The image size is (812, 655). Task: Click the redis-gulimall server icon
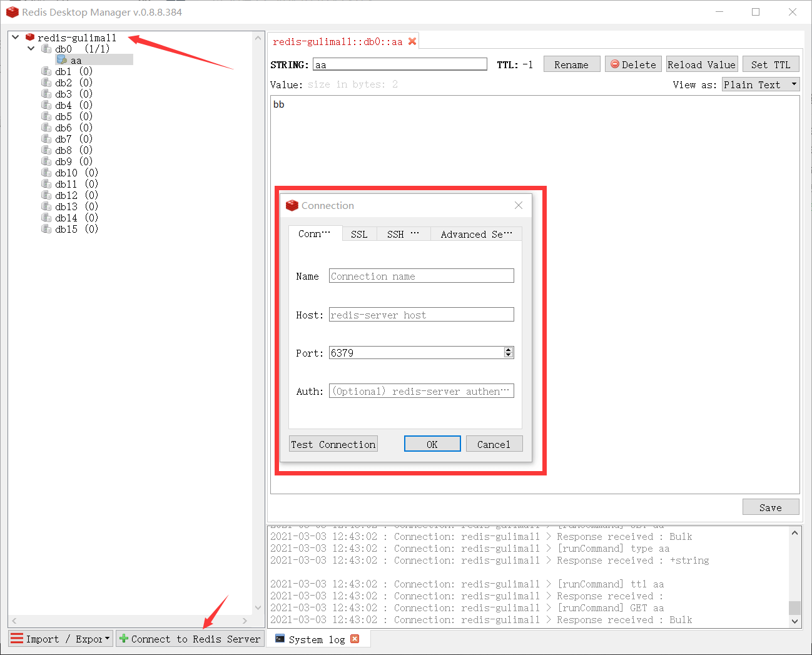pyautogui.click(x=29, y=38)
